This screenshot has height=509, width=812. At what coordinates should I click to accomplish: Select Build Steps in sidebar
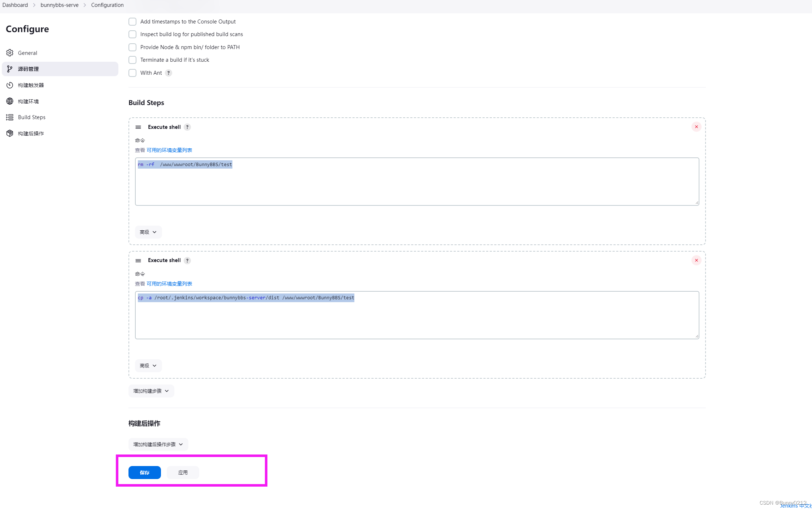[x=60, y=117]
